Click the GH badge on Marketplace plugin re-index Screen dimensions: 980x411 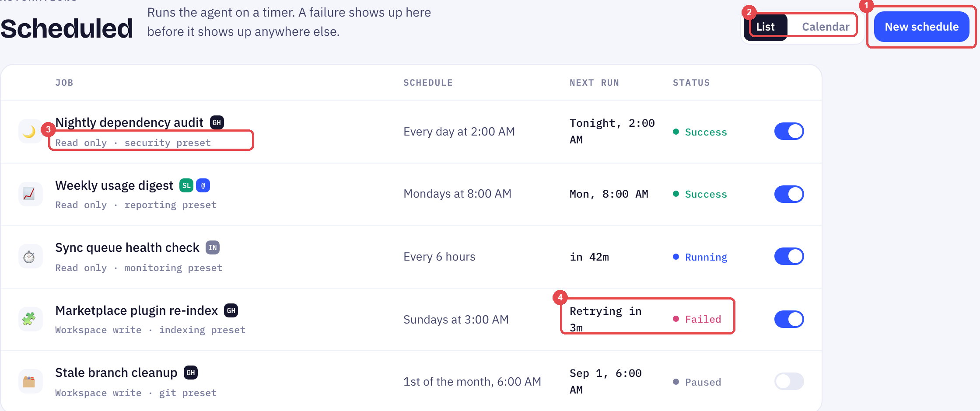click(x=231, y=310)
